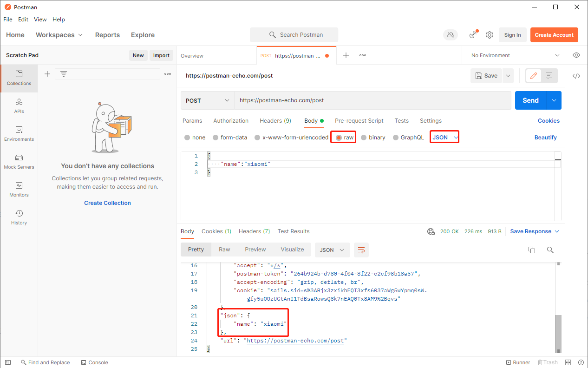Click the request URL input field
The width and height of the screenshot is (588, 368).
tap(373, 100)
